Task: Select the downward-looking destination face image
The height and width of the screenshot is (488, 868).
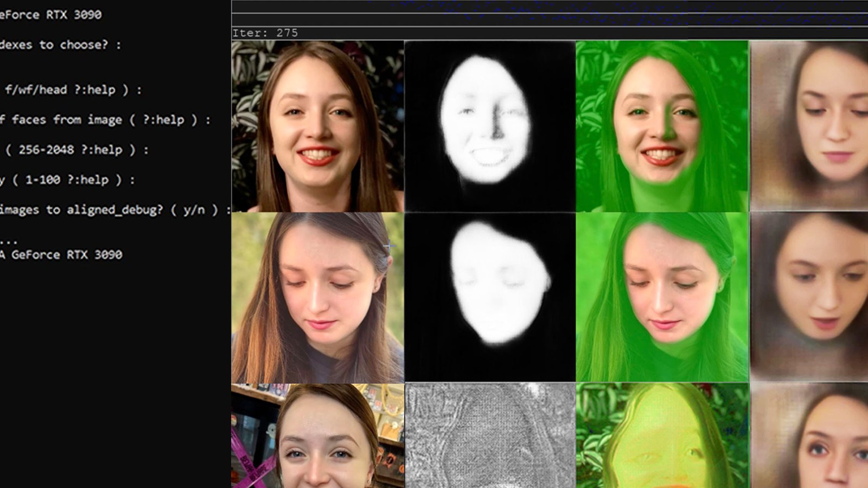Action: pyautogui.click(x=317, y=296)
